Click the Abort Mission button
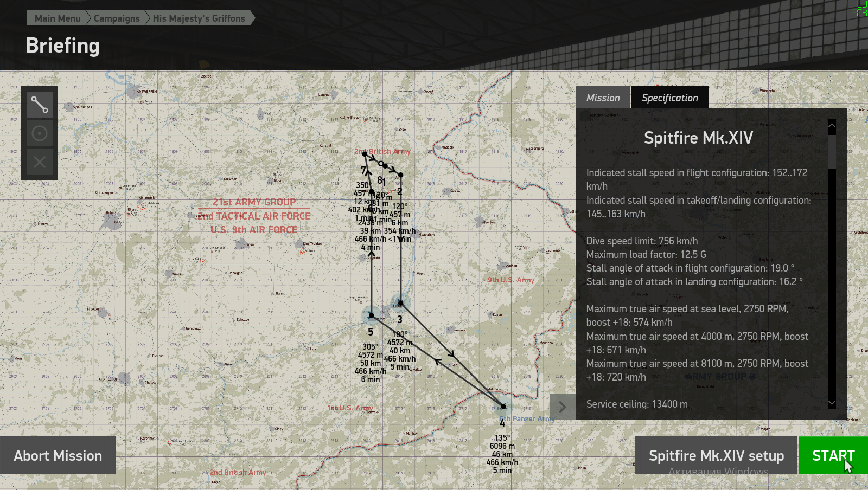Image resolution: width=868 pixels, height=490 pixels. pos(58,455)
